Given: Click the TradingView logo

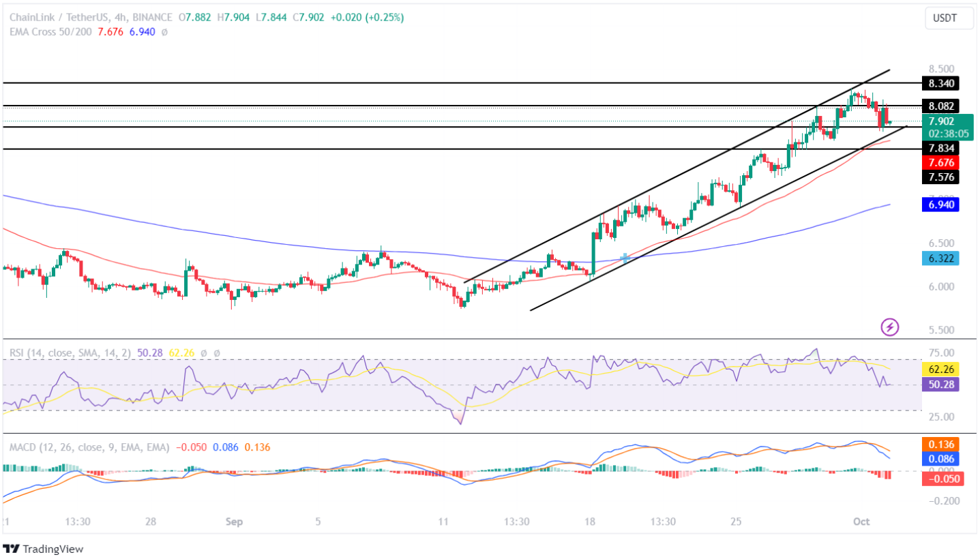Looking at the screenshot, I should pos(44,548).
